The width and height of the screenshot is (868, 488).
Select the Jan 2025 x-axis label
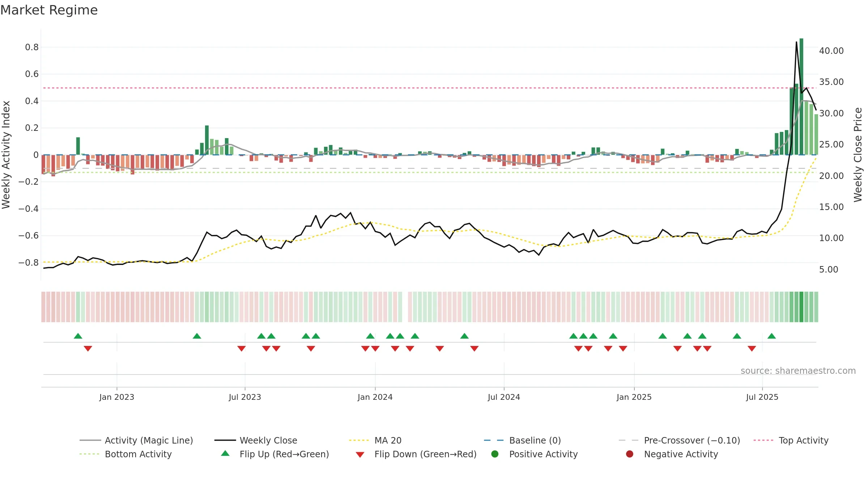634,397
